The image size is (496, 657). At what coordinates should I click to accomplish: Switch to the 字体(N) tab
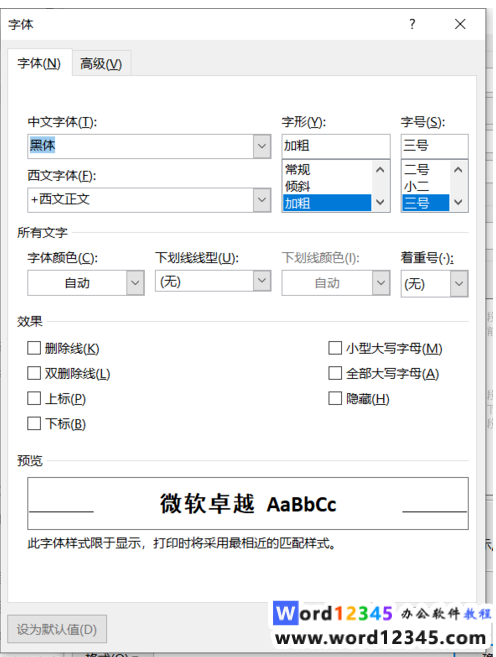[39, 63]
